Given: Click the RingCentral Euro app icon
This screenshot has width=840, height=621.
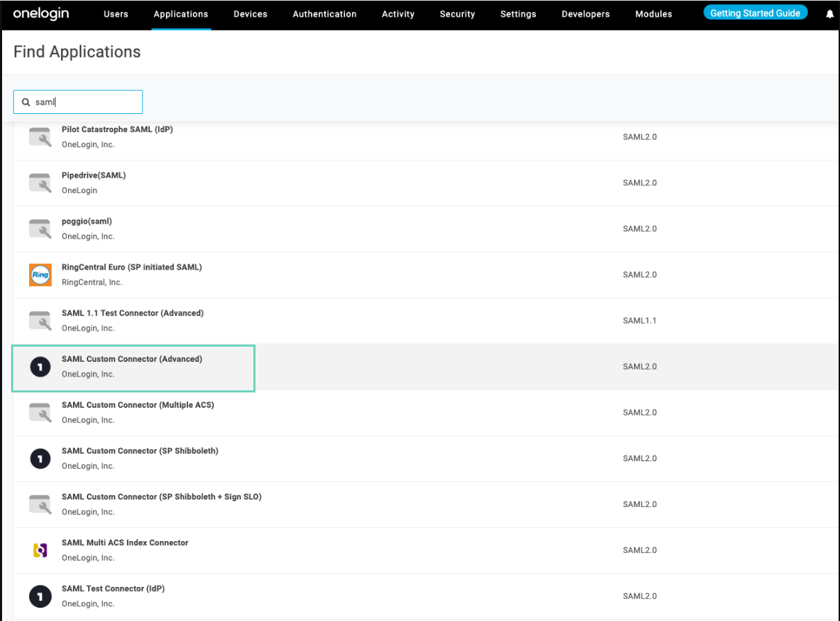Looking at the screenshot, I should (x=40, y=275).
